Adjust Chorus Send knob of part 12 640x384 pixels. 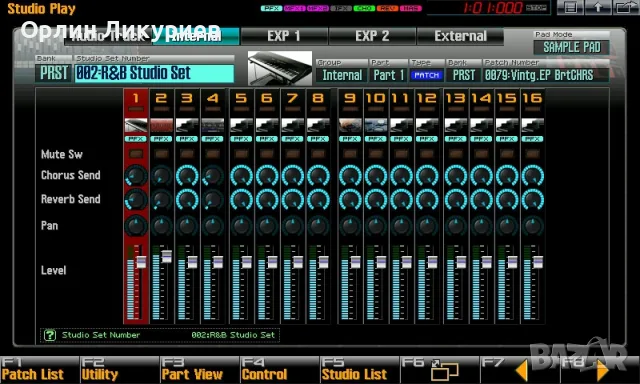click(x=427, y=176)
